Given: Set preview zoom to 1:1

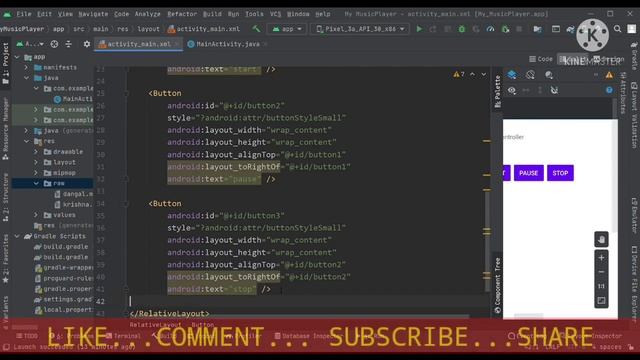Looking at the screenshot, I should tap(601, 286).
